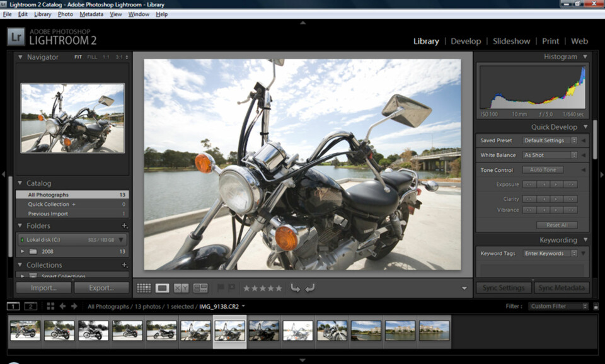Expand the 2008 folder tree
This screenshot has height=364, width=605.
coord(23,251)
